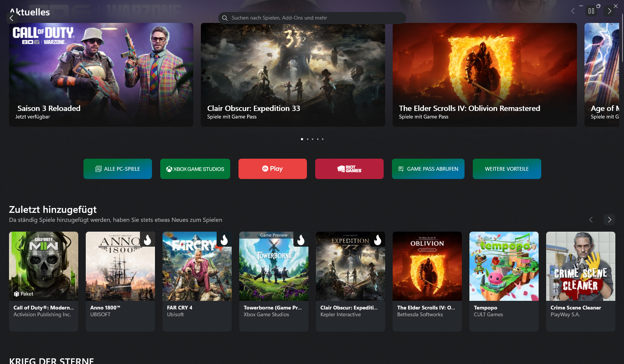The width and height of the screenshot is (624, 364).
Task: Click the flame icon on Anno 1800
Action: pyautogui.click(x=147, y=240)
